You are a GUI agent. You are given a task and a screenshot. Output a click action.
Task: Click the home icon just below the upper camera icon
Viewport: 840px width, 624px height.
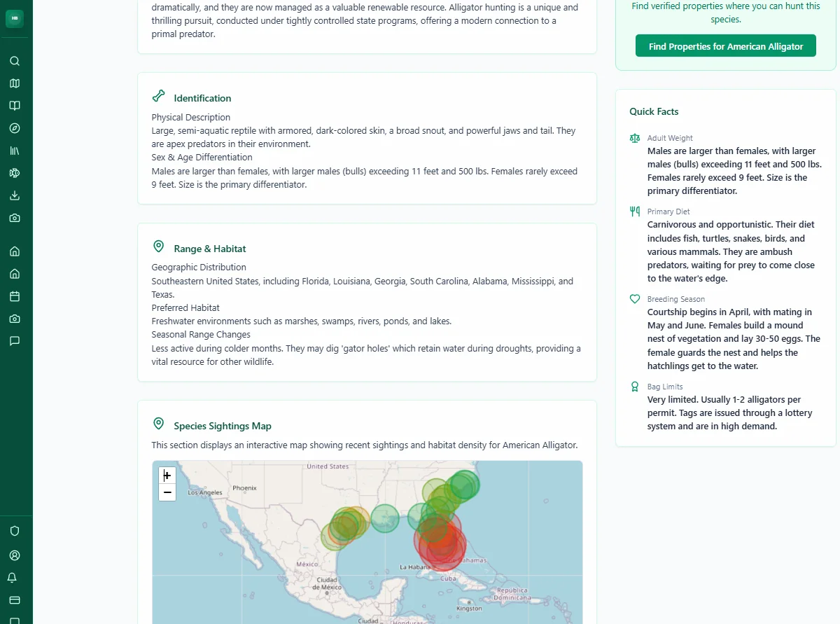(15, 251)
